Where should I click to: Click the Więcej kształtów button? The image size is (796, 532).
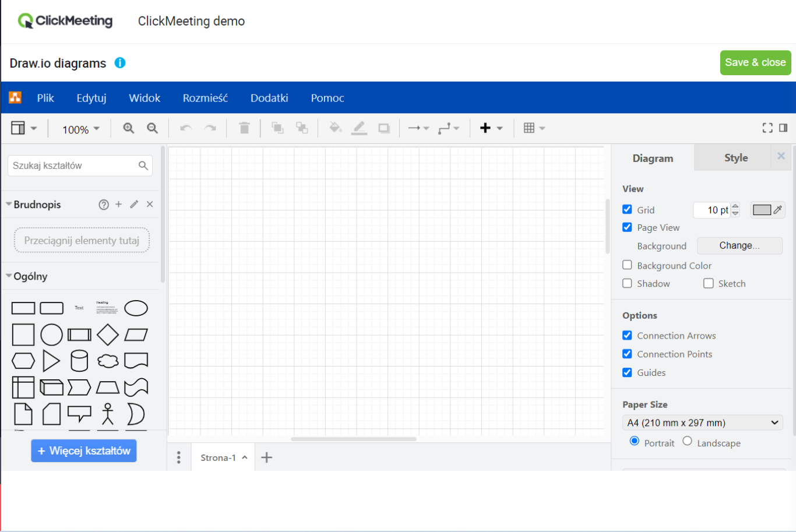(x=83, y=450)
